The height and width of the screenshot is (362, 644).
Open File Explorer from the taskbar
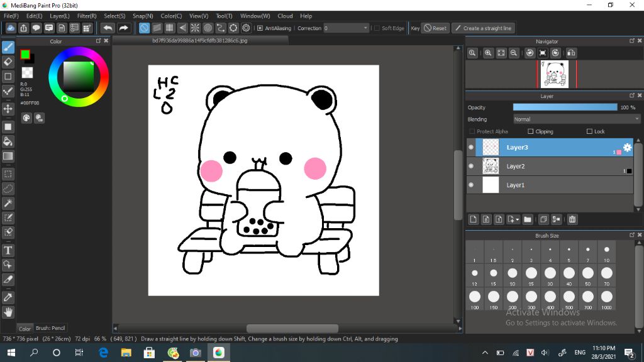point(126,353)
